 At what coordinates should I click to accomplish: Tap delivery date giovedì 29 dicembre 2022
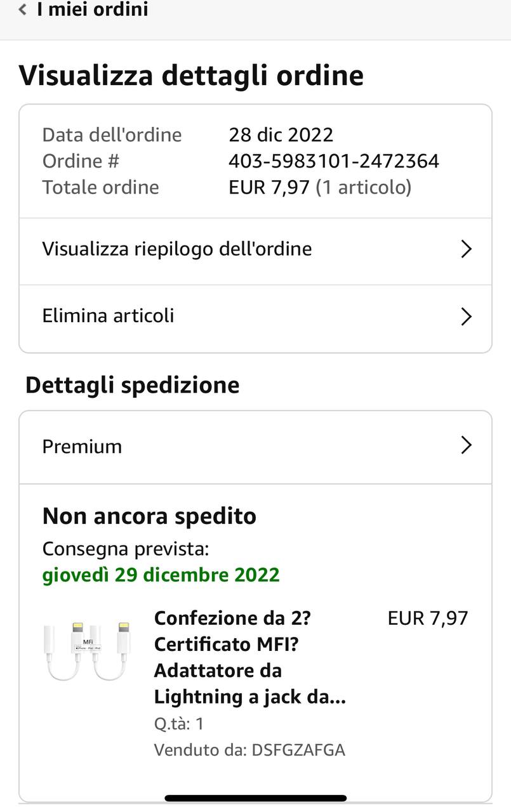pyautogui.click(x=161, y=575)
